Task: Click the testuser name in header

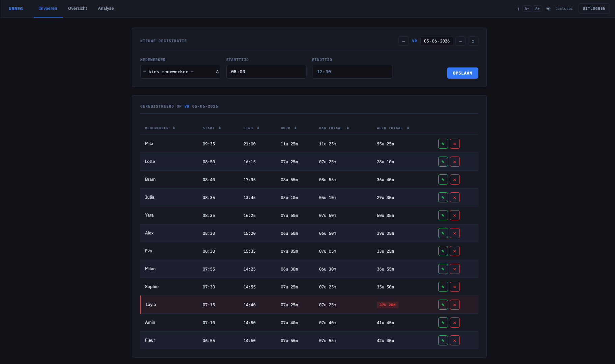Action: pyautogui.click(x=564, y=9)
